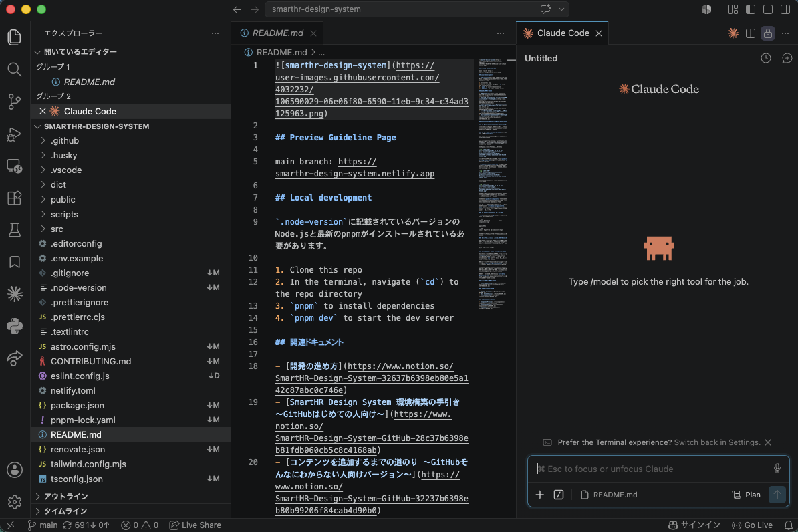Click Go Live in status bar

pyautogui.click(x=752, y=525)
